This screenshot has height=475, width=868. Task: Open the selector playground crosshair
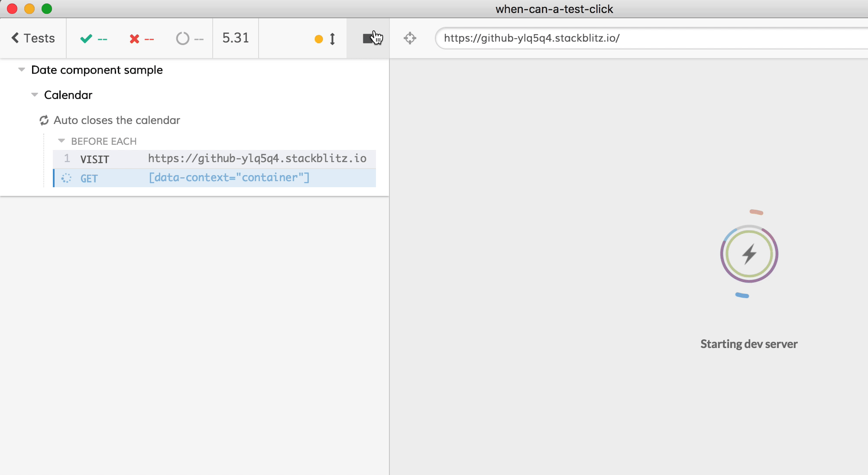tap(410, 38)
